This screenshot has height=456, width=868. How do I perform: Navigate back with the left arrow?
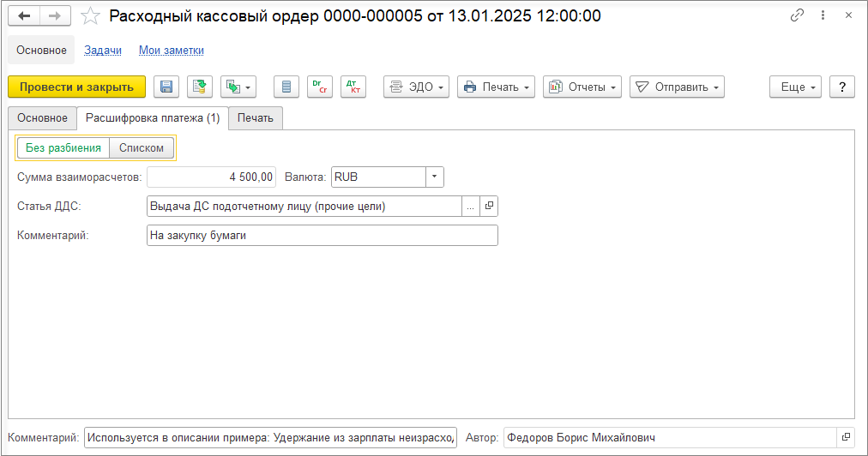point(24,16)
